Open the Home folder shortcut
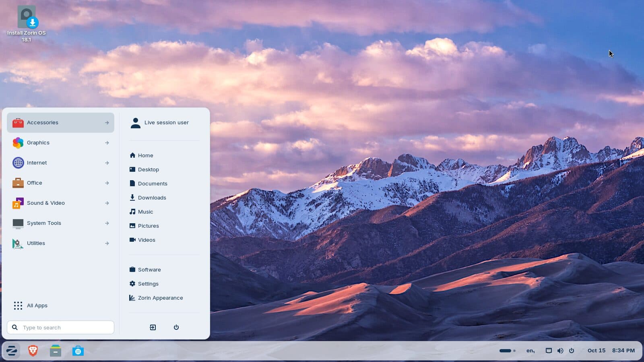Image resolution: width=644 pixels, height=362 pixels. pos(164,155)
